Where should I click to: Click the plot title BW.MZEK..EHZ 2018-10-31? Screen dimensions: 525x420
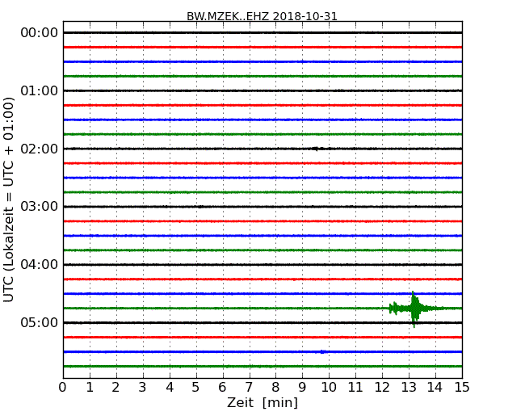(x=262, y=16)
